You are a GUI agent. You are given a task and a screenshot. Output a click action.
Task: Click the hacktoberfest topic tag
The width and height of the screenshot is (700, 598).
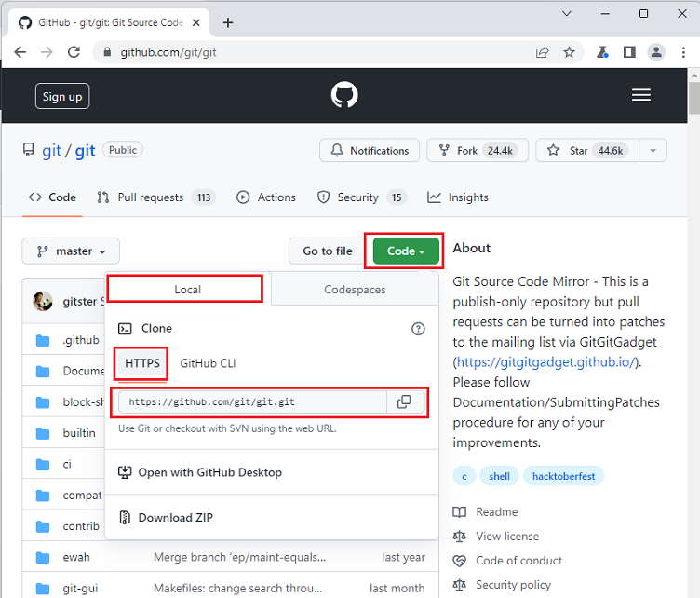tap(563, 476)
